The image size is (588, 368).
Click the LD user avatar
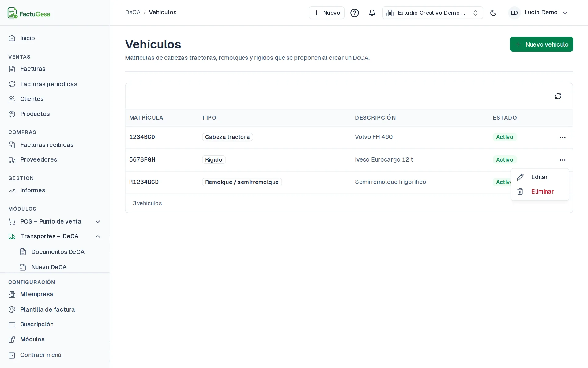click(x=514, y=13)
